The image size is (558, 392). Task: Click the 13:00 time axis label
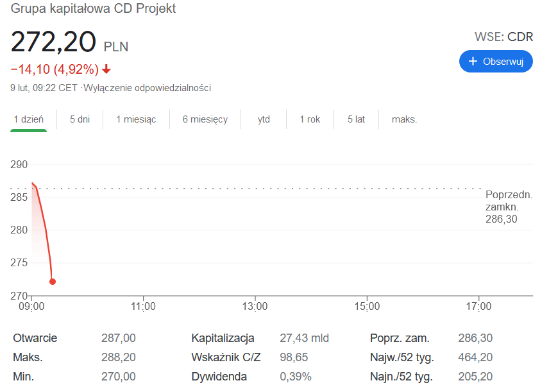coord(255,306)
